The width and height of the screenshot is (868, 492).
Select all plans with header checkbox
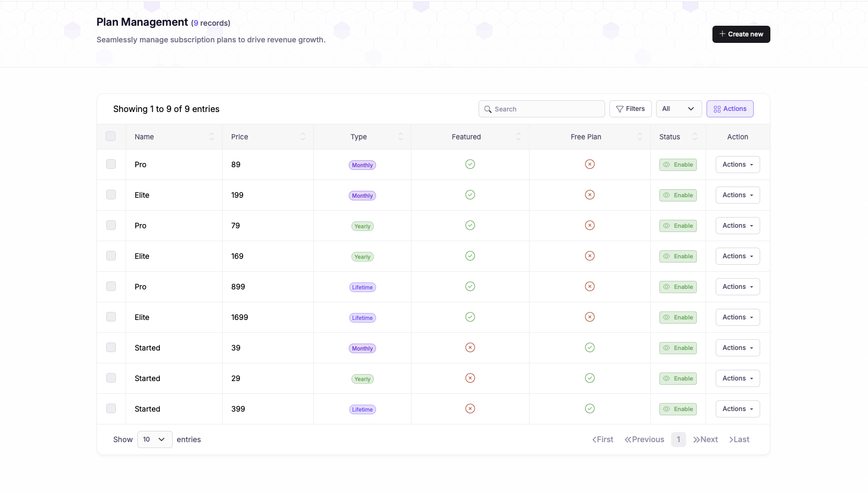[111, 136]
